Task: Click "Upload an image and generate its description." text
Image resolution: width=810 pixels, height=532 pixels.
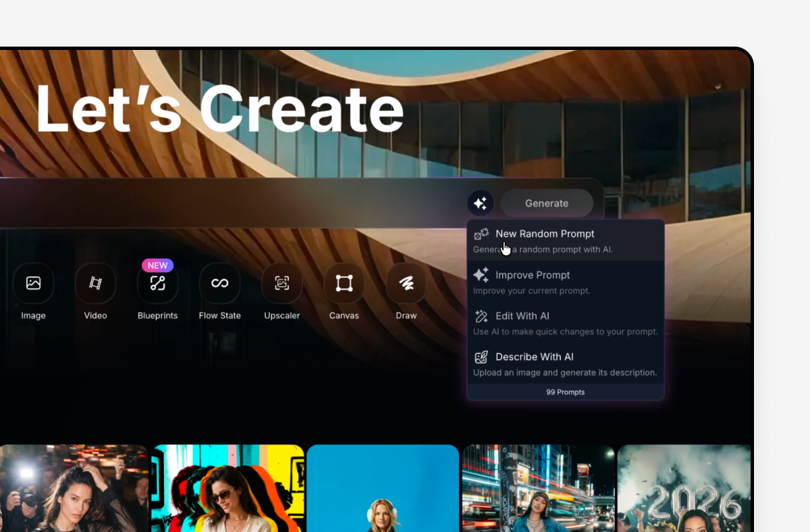Action: point(565,373)
